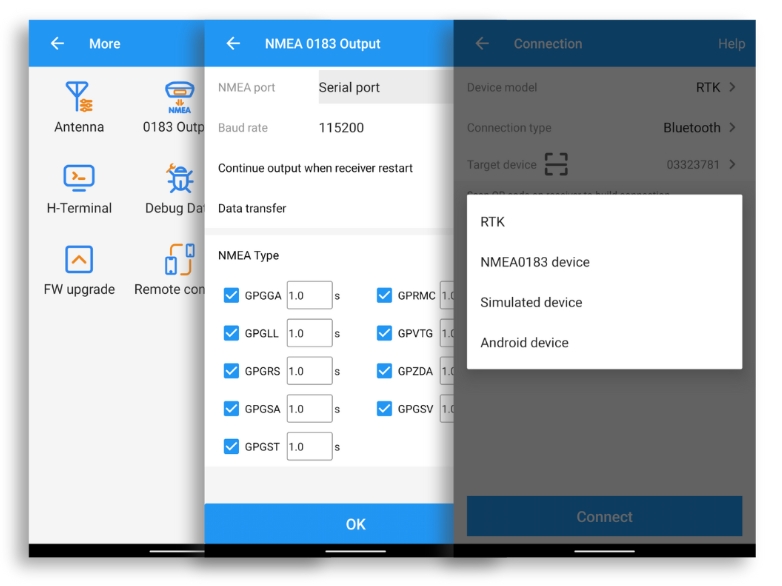Open the NMEA 0183 Output icon

click(179, 97)
